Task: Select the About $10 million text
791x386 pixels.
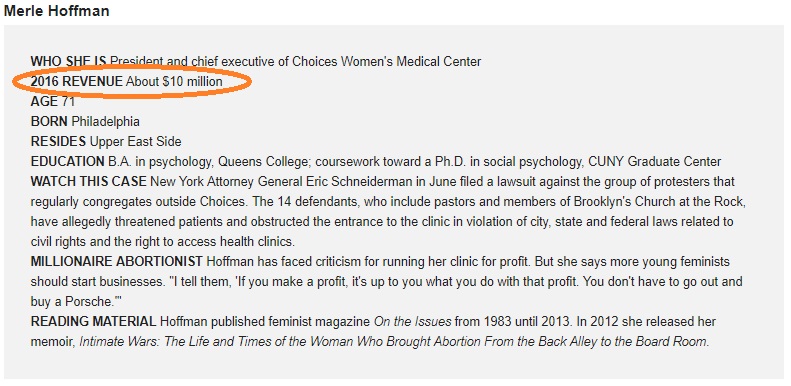Action: (x=174, y=81)
